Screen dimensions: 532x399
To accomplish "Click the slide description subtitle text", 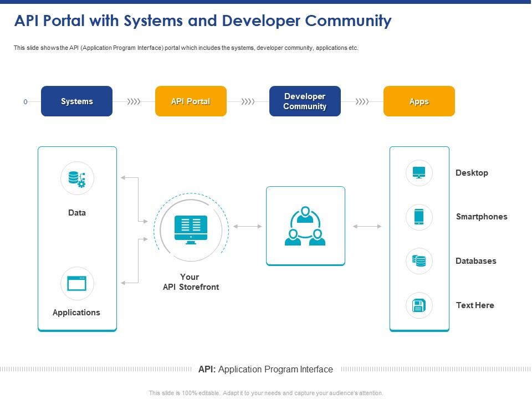I will click(x=186, y=48).
